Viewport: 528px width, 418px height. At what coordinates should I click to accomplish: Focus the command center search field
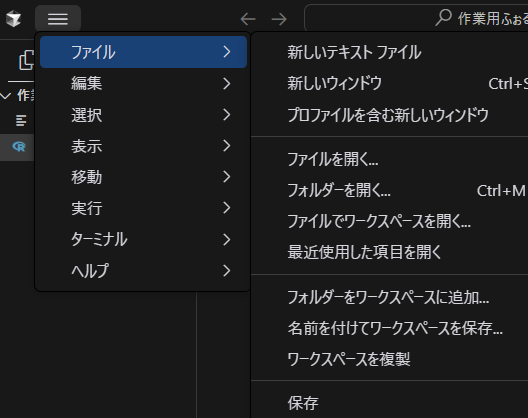tap(416, 18)
